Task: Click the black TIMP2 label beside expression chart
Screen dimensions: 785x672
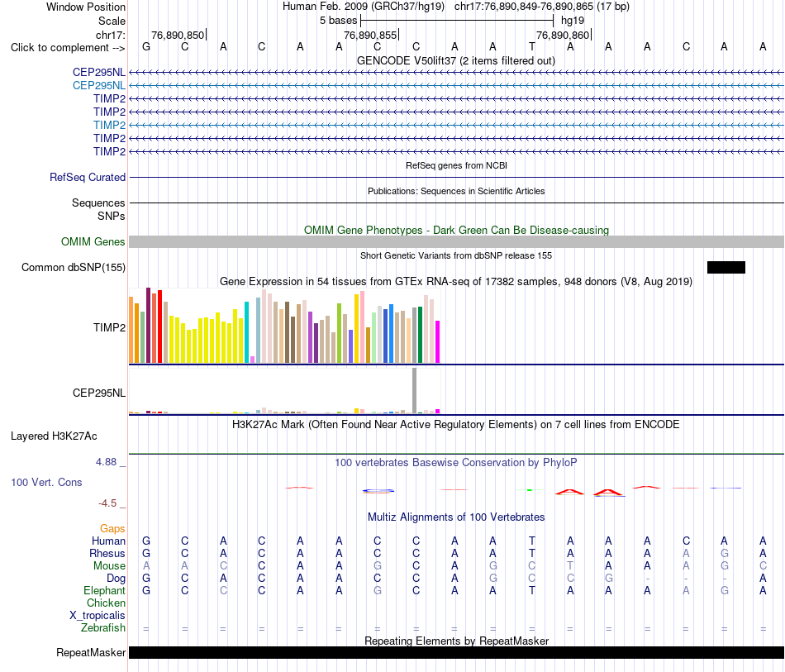Action: tap(109, 327)
